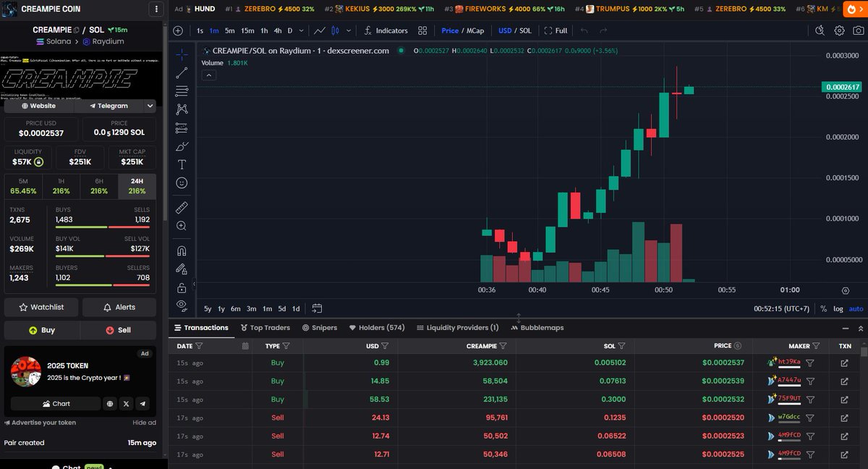The image size is (868, 469).
Task: Toggle Full screen chart mode
Action: (x=556, y=30)
